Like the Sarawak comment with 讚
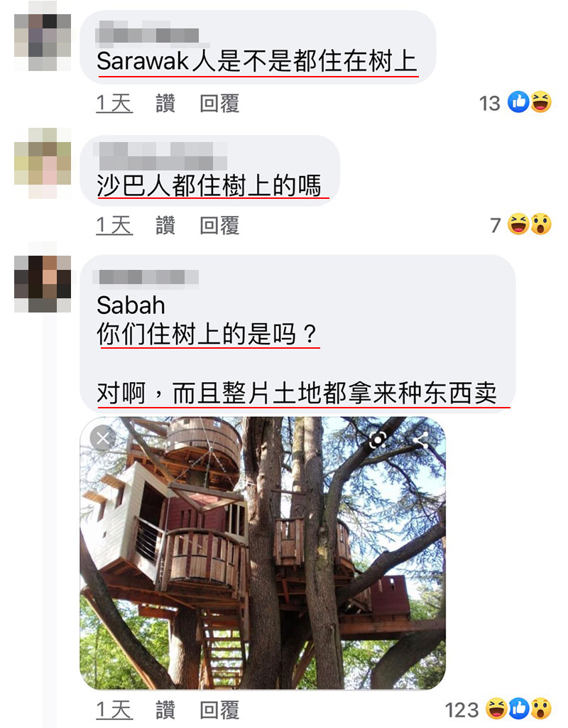Viewport: 568px width, 728px height. (x=165, y=103)
